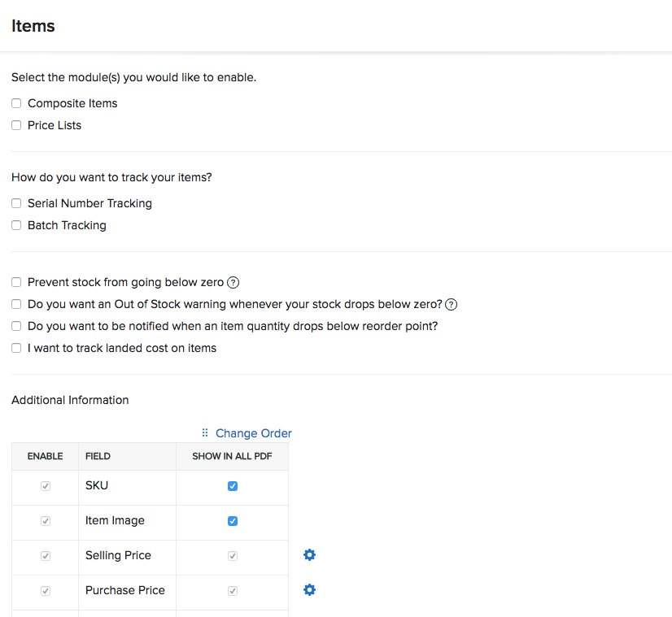Uncheck Show in all PDF for Item Image

232,520
